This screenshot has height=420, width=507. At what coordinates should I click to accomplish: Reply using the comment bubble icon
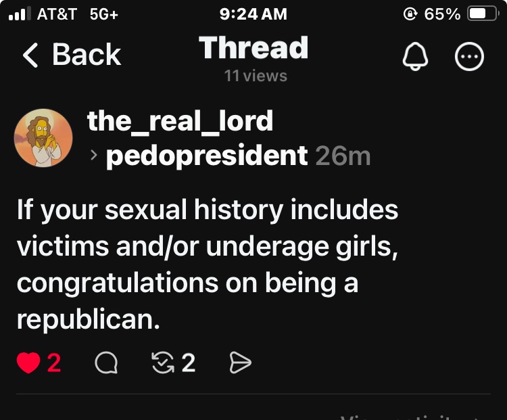click(105, 363)
